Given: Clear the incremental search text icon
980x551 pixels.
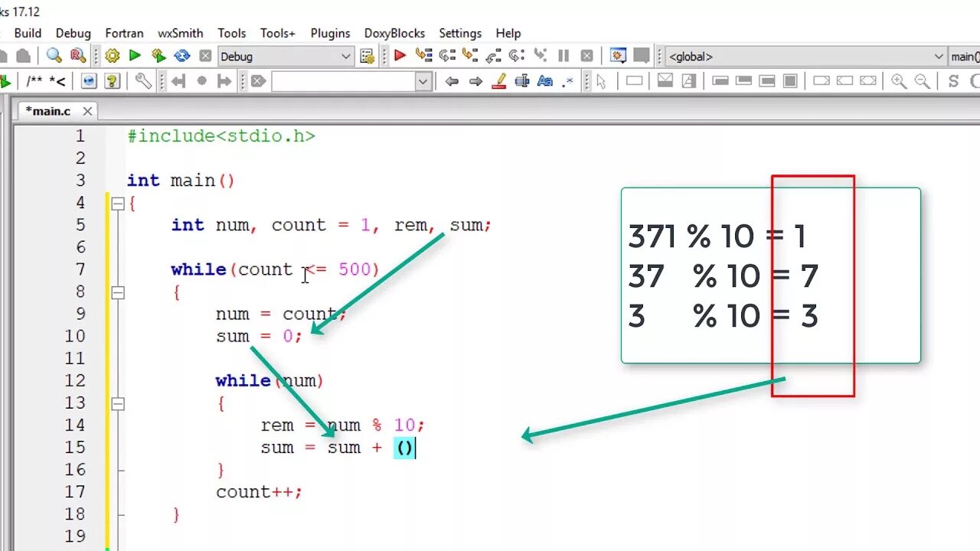Looking at the screenshot, I should 258,81.
